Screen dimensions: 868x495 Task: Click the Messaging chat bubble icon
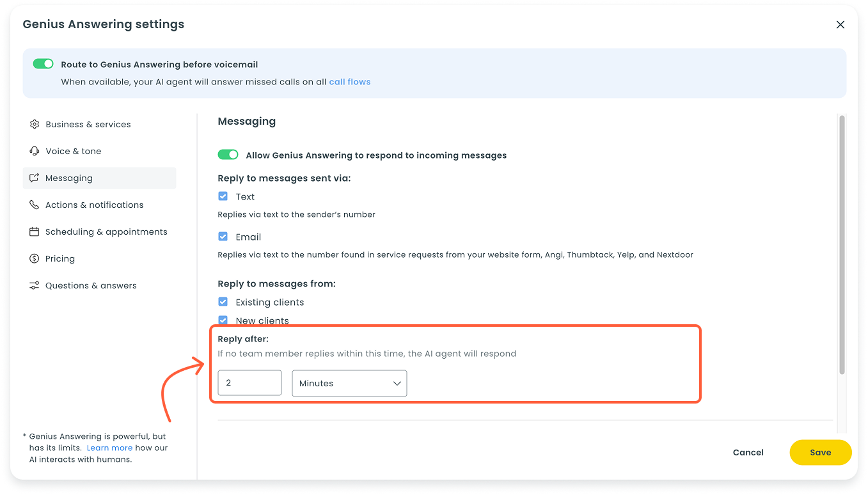(35, 178)
